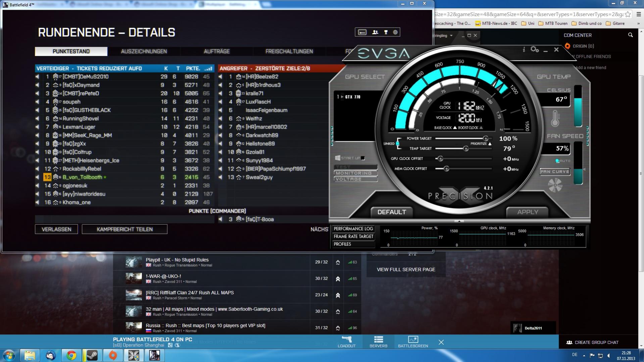Viewport: 644px width, 362px height.
Task: Switch to the Aufträge tab
Action: pyautogui.click(x=217, y=51)
